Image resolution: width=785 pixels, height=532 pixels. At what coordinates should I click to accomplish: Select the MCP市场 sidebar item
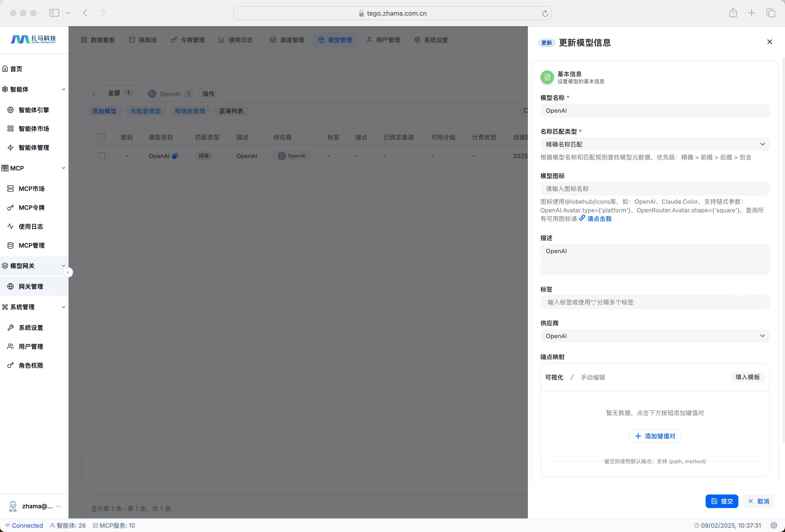tap(32, 189)
